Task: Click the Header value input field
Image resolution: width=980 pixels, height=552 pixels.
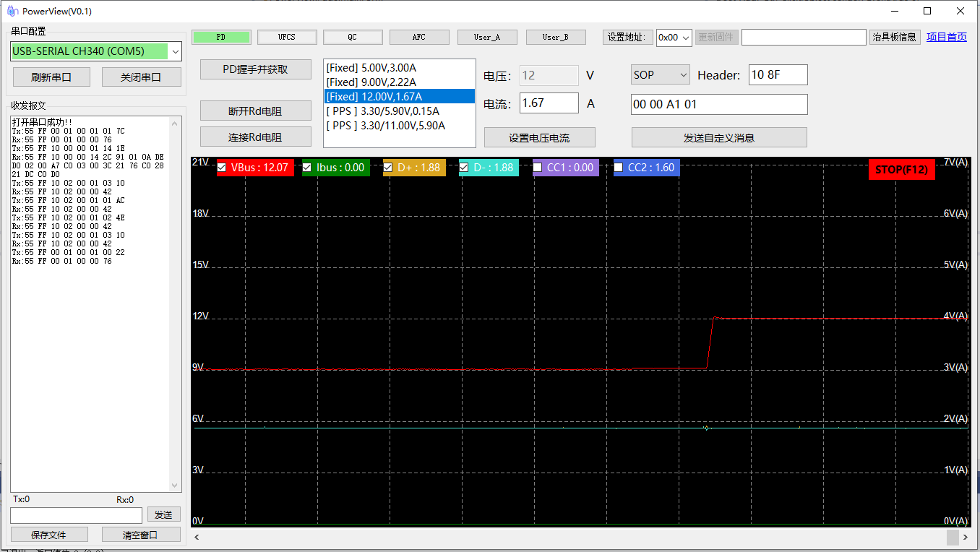Action: tap(778, 75)
